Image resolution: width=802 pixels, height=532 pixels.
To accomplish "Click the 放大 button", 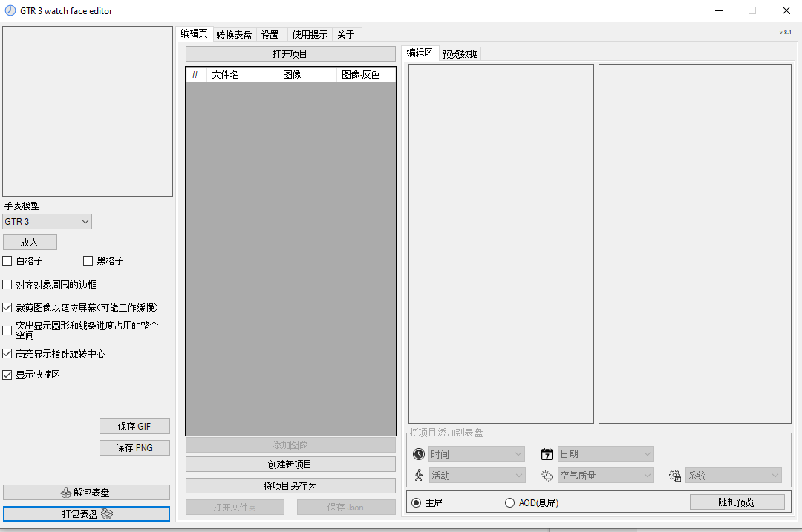I will (30, 242).
